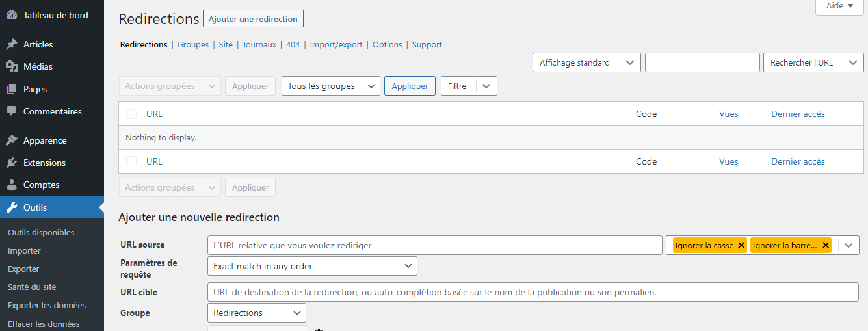868x331 pixels.
Task: Click the Pages icon in sidebar
Action: [12, 89]
